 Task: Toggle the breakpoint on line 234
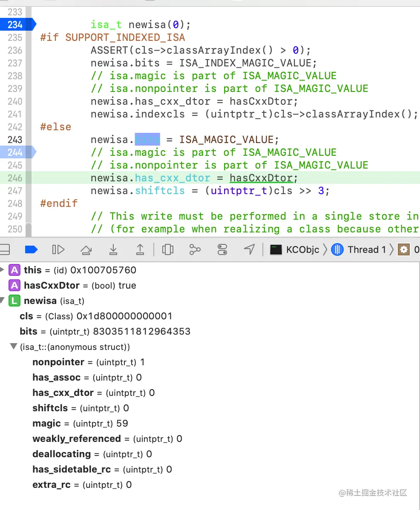tap(17, 25)
